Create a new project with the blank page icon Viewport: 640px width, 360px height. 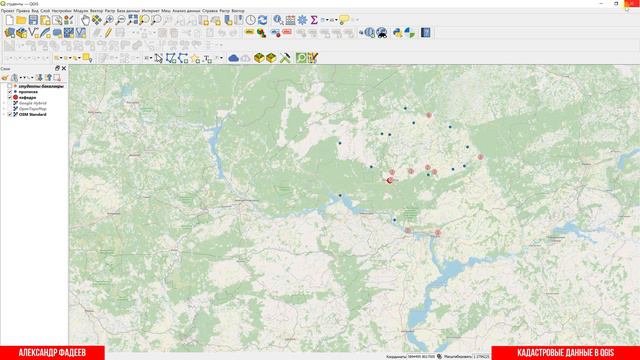coord(9,20)
